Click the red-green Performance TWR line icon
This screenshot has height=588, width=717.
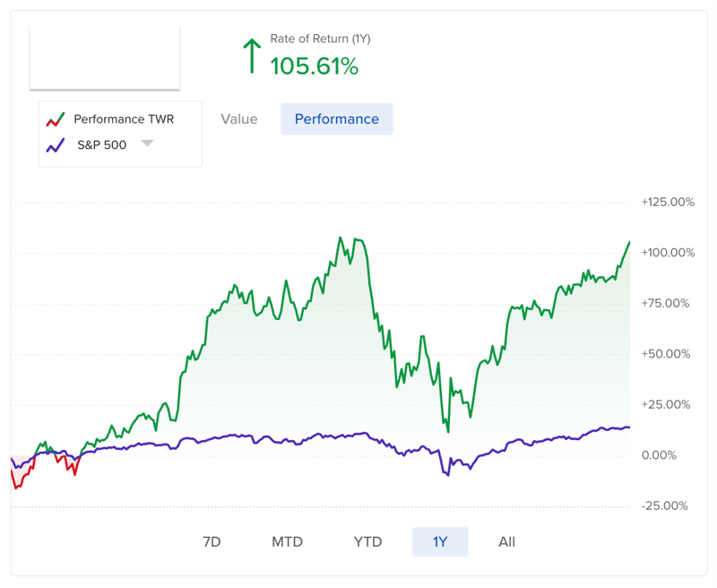(56, 119)
